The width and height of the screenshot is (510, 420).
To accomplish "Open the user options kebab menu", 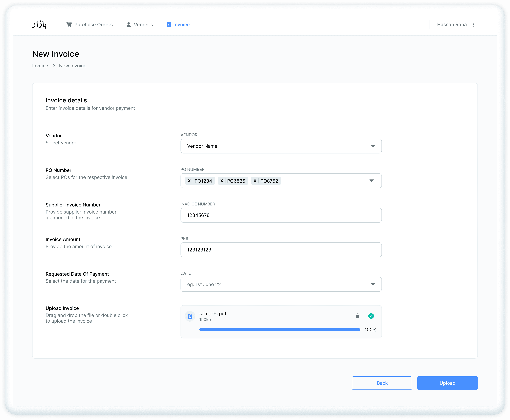I will click(x=474, y=24).
